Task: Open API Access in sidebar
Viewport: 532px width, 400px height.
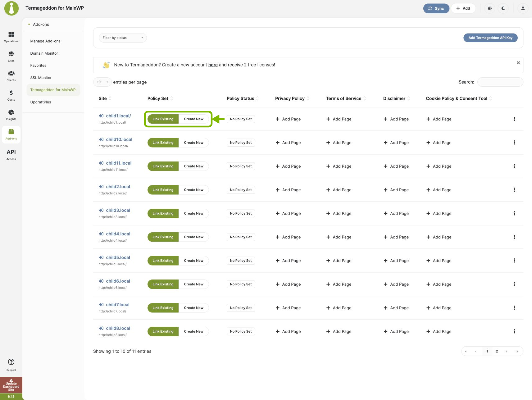Action: point(11,154)
